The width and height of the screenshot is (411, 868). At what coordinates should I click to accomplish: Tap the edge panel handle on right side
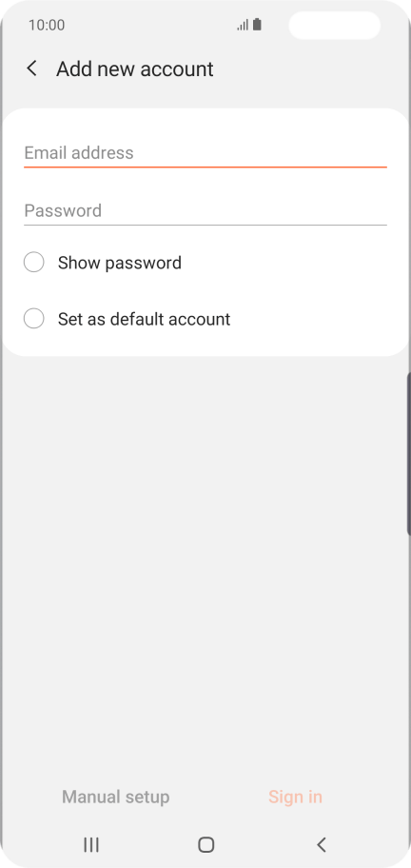[408, 454]
